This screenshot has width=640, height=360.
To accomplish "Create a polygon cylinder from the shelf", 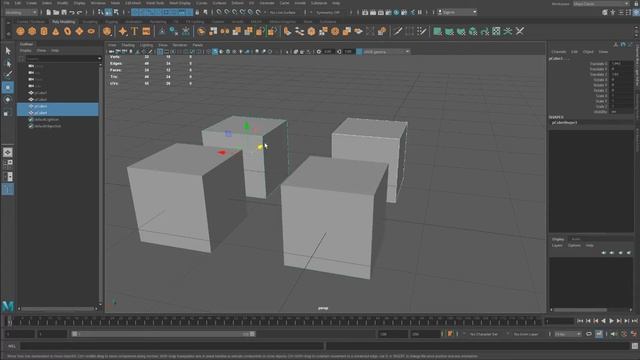I will click(x=44, y=31).
